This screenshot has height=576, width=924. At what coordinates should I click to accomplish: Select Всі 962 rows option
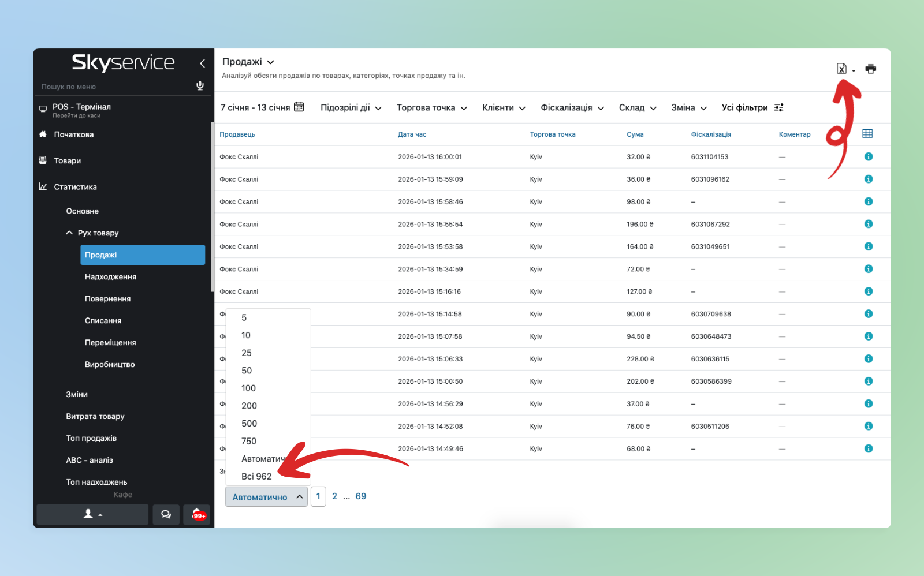(256, 476)
